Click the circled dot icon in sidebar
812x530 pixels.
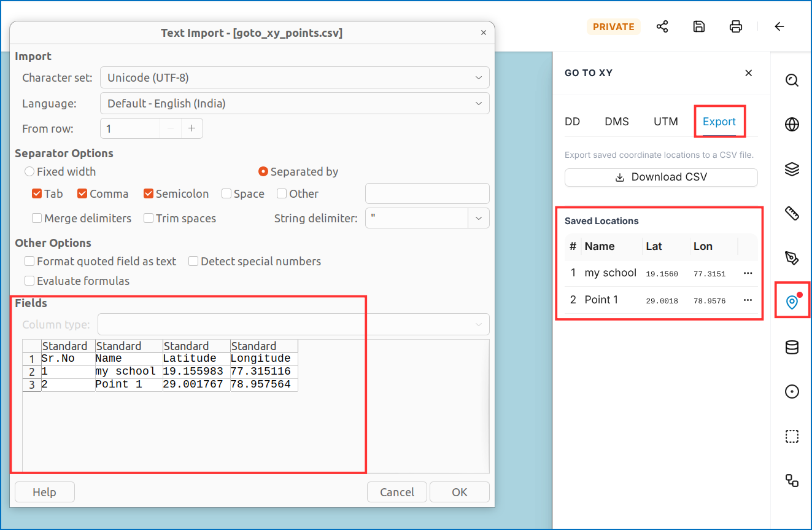click(792, 392)
